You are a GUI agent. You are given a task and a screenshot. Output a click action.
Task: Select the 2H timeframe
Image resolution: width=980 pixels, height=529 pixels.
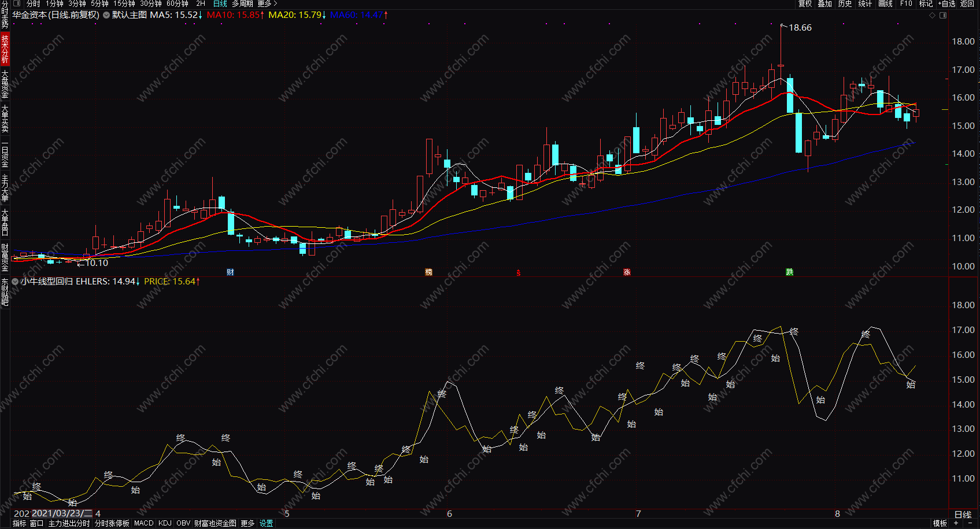(201, 3)
